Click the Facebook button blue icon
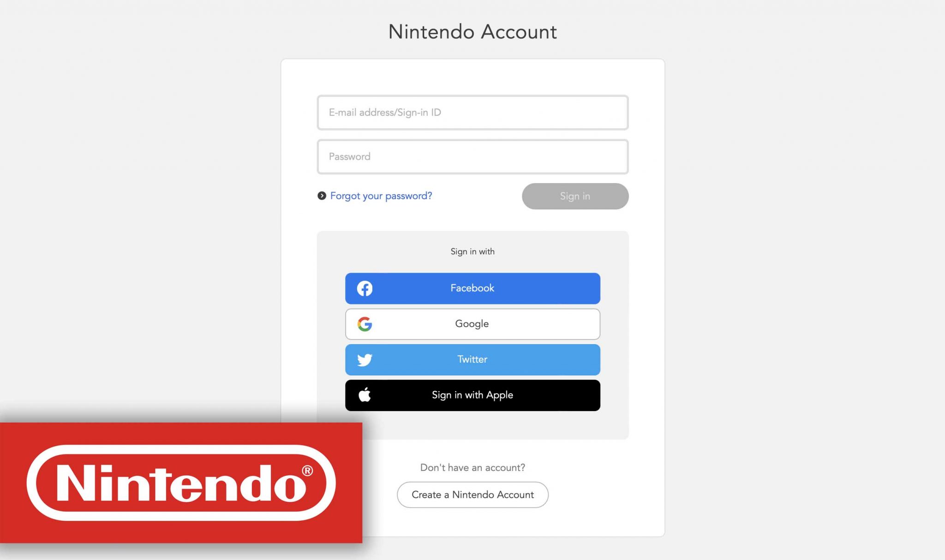This screenshot has height=560, width=945. [364, 288]
